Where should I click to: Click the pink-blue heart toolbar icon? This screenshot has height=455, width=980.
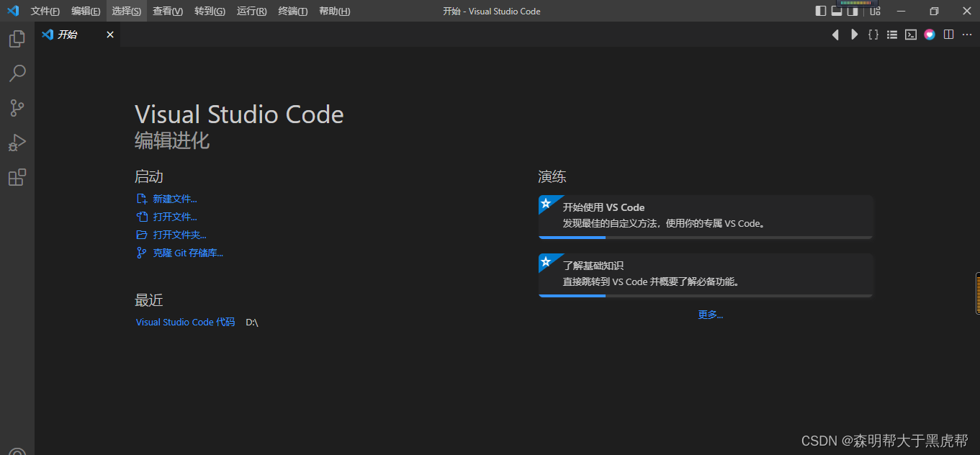(930, 35)
